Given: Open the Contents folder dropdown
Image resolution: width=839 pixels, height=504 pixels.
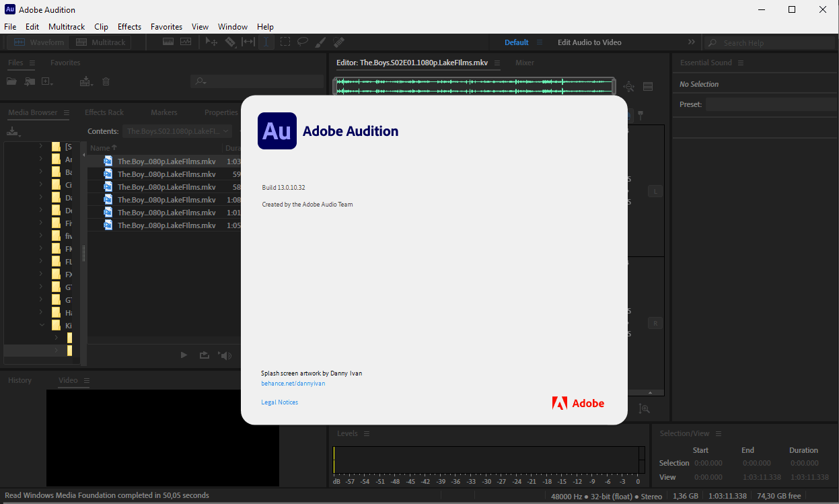Looking at the screenshot, I should tap(178, 131).
